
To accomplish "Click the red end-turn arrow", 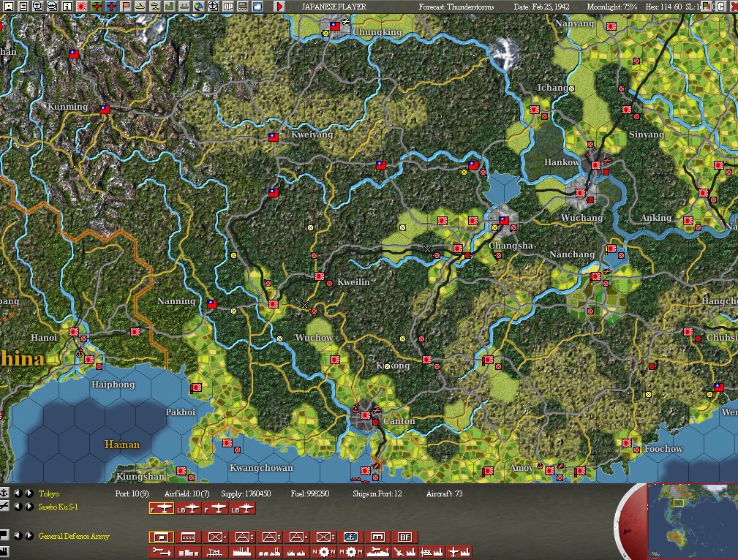I will 279,6.
